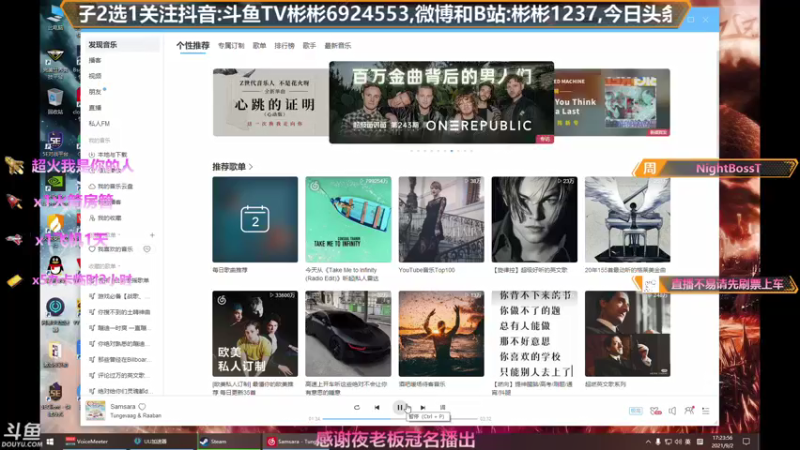Open the 你搜不到的土嗨神曲 sidebar playlist

coord(120,312)
